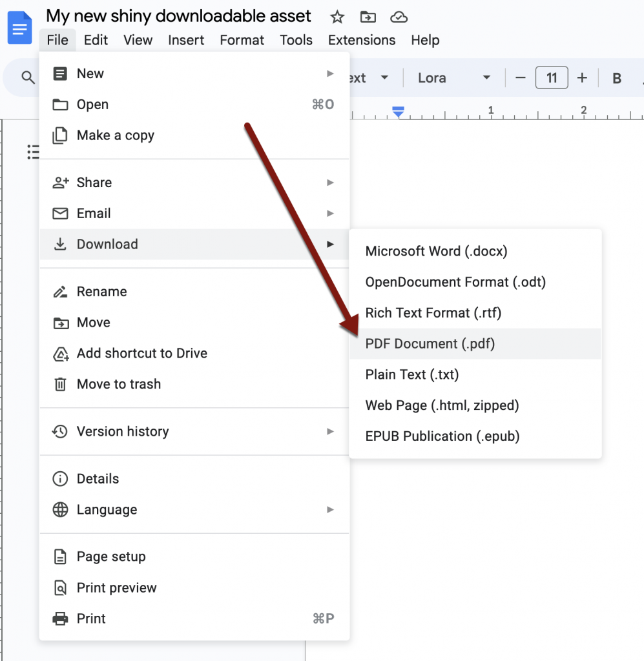Select Print preview
The image size is (644, 661).
[x=194, y=587]
